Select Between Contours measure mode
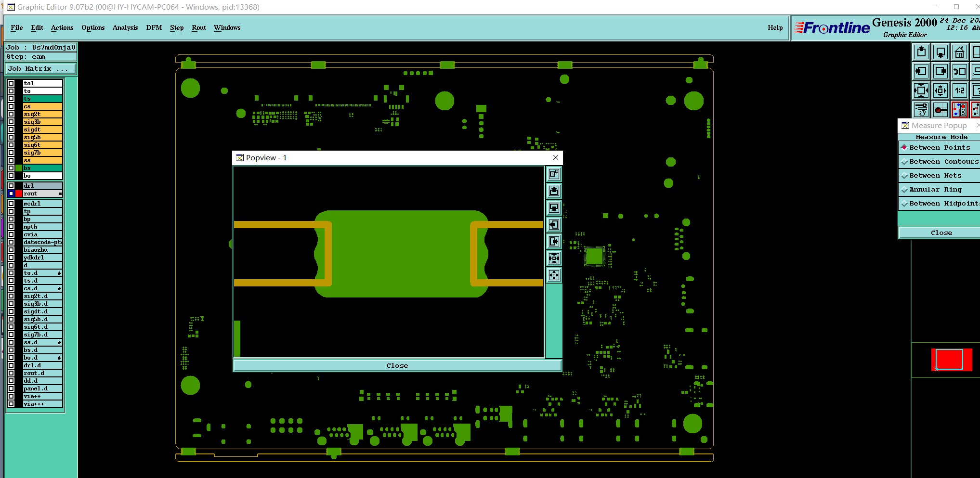 [939, 162]
